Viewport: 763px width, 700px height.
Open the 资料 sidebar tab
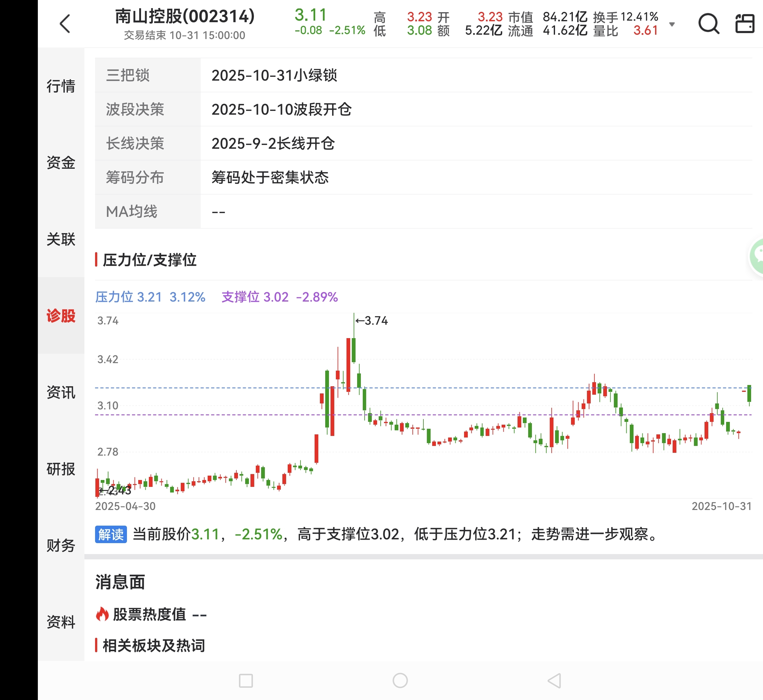(x=61, y=622)
